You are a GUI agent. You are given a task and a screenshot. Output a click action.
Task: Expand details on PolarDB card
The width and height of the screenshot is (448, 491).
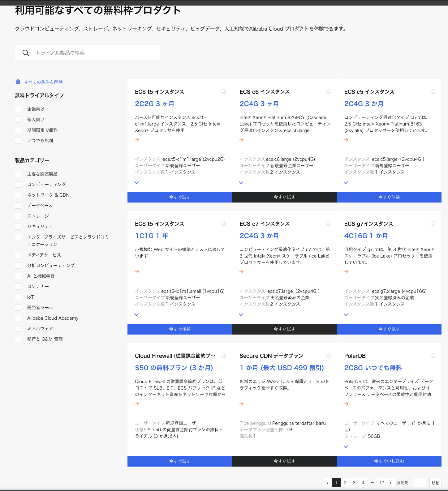[346, 446]
